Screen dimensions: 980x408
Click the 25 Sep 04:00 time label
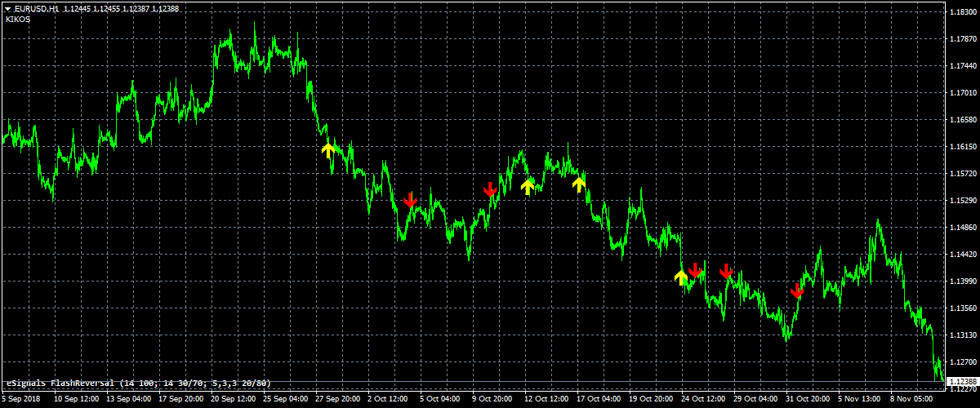(286, 400)
